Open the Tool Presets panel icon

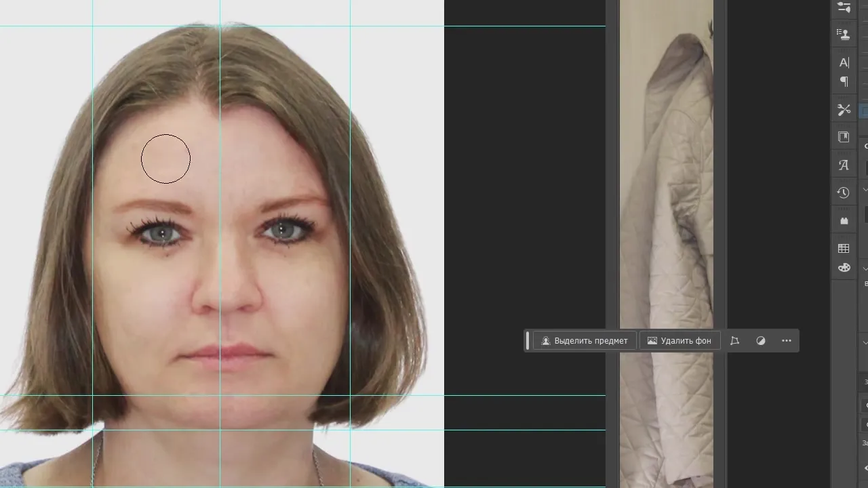(844, 110)
